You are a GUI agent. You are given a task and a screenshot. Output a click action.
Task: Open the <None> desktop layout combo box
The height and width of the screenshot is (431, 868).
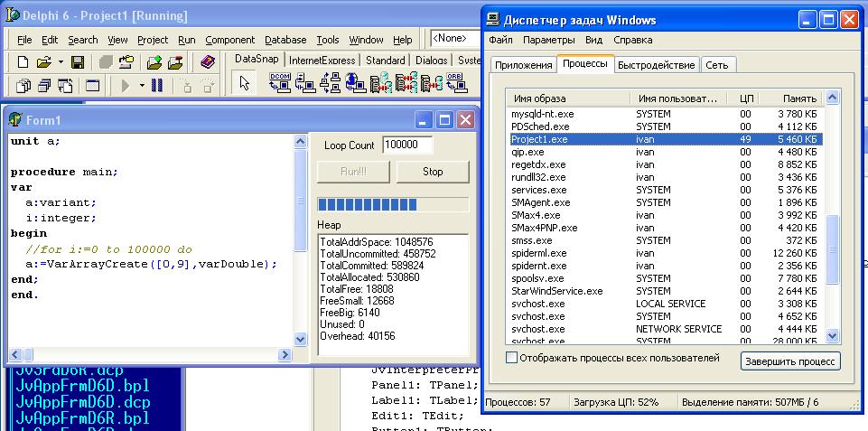pos(456,39)
